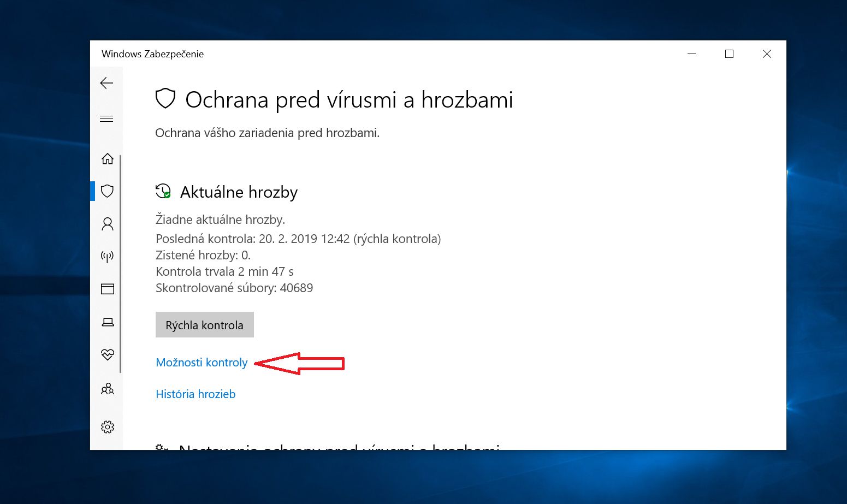
Task: Open the Account protection person icon
Action: pos(108,224)
